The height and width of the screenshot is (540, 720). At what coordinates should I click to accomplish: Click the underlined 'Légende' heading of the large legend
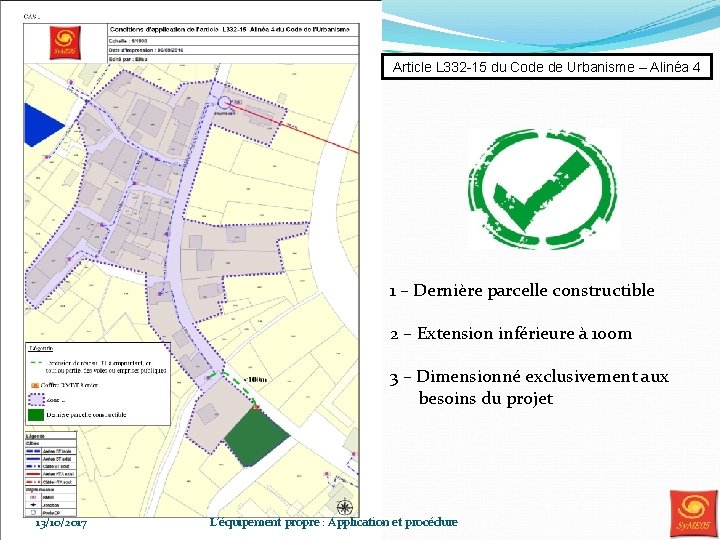tap(41, 349)
